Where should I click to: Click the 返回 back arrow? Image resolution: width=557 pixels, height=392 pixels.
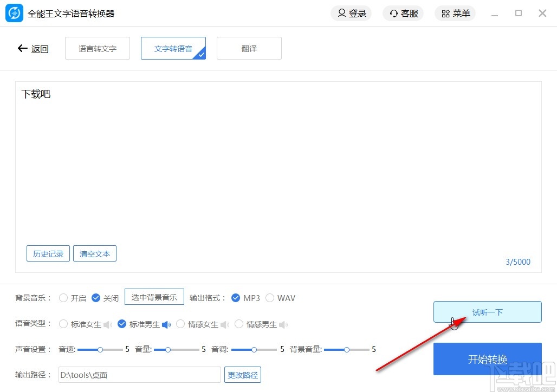(22, 48)
